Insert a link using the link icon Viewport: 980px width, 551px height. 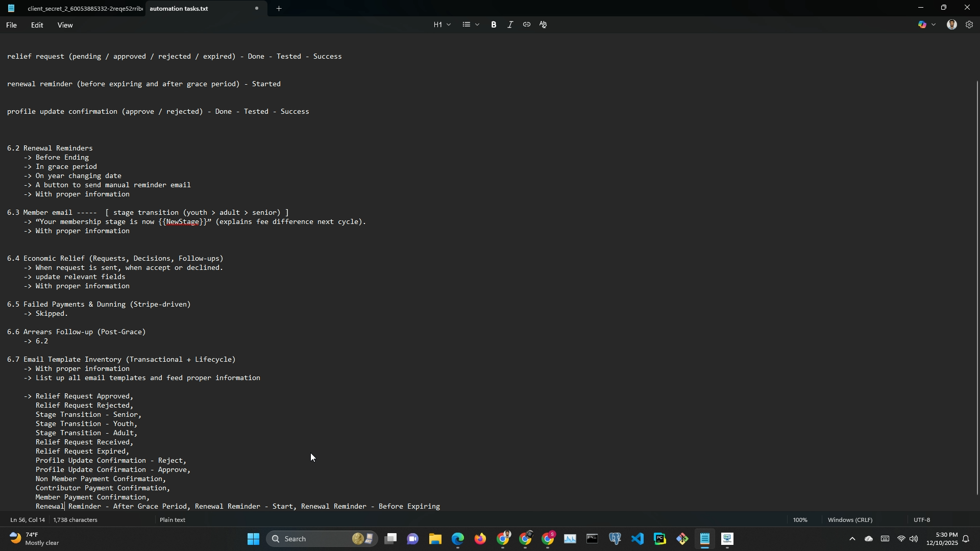point(526,24)
